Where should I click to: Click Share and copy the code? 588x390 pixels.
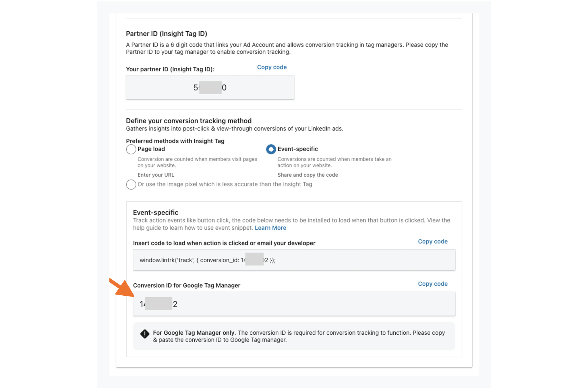pos(307,175)
